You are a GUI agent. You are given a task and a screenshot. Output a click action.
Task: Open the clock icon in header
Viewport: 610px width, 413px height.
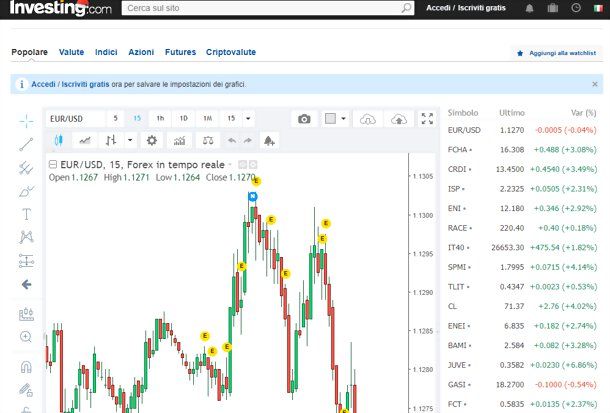(576, 8)
